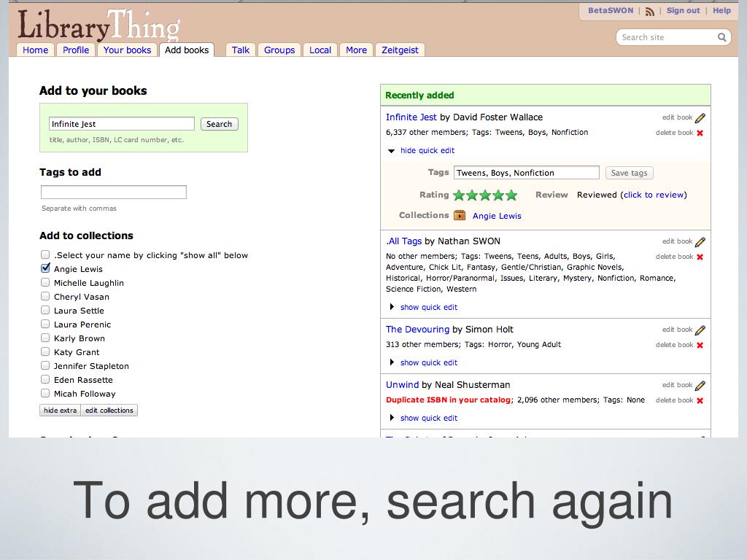
Task: Uncheck the Angie Lewis collection checkbox
Action: click(x=45, y=268)
